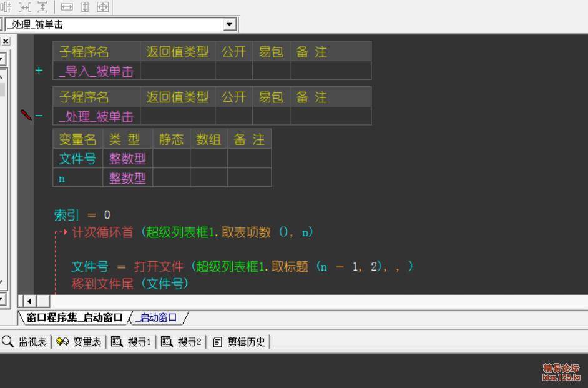
Task: Click the equal horizontal spacing toolbar icon
Action: point(25,7)
